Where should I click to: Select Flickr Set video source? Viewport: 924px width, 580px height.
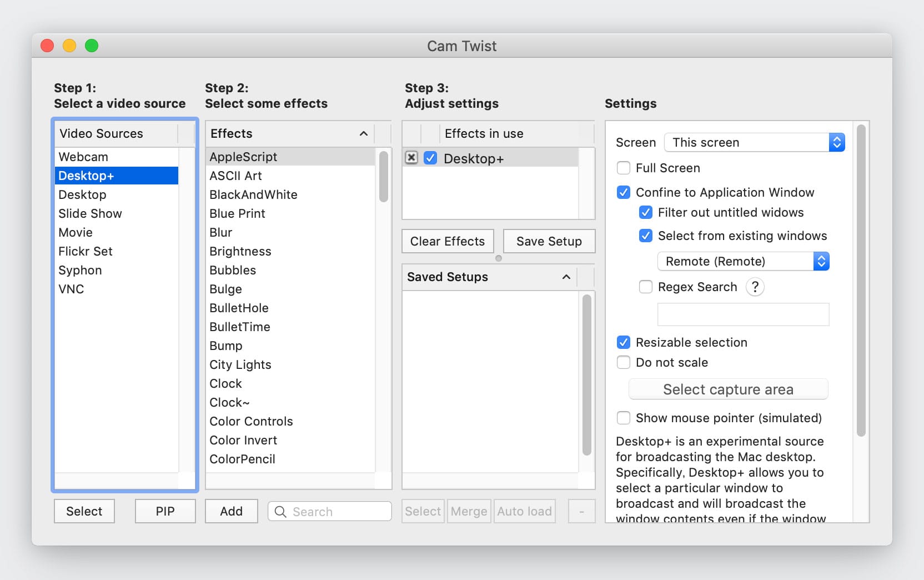click(116, 251)
